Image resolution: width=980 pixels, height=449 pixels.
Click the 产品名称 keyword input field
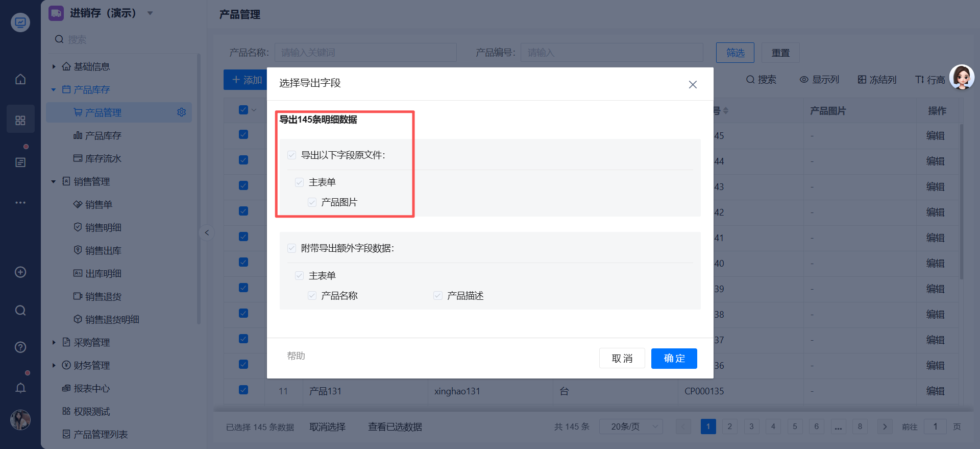tap(365, 53)
